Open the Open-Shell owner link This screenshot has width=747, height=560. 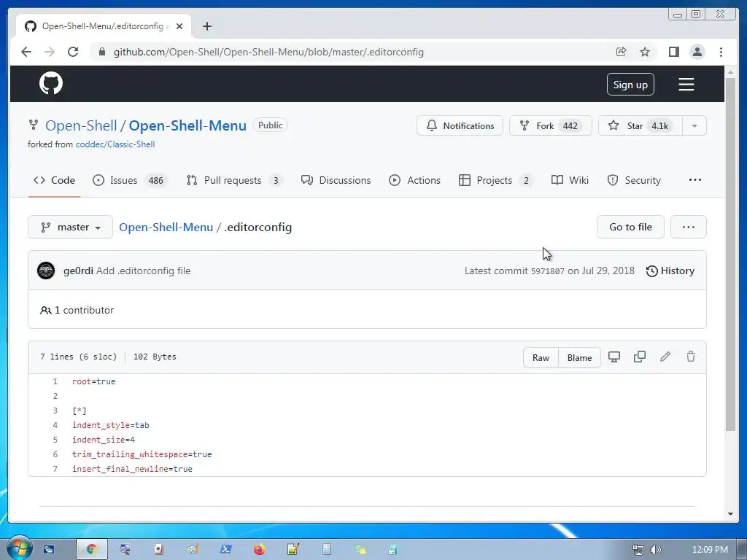pyautogui.click(x=81, y=125)
